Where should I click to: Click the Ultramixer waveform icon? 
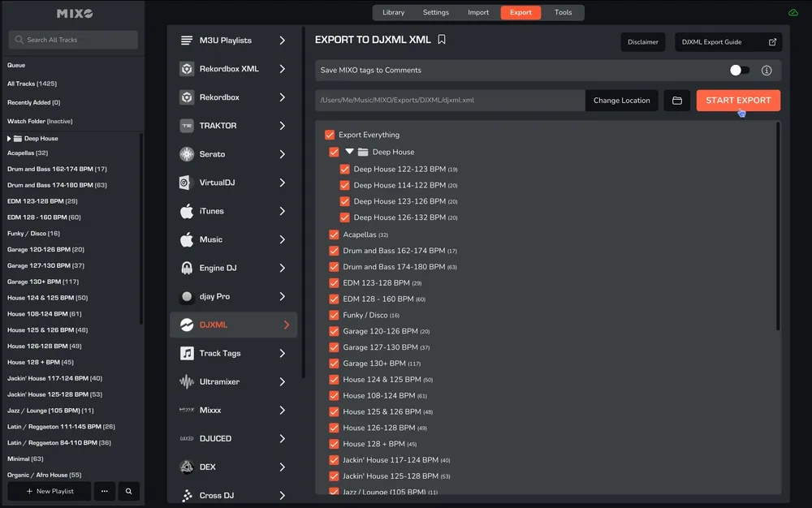187,381
